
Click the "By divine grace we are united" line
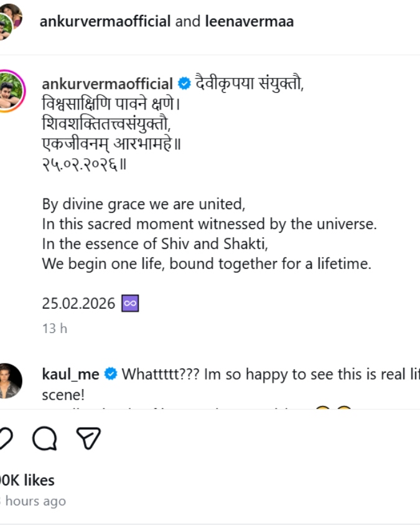pyautogui.click(x=144, y=204)
